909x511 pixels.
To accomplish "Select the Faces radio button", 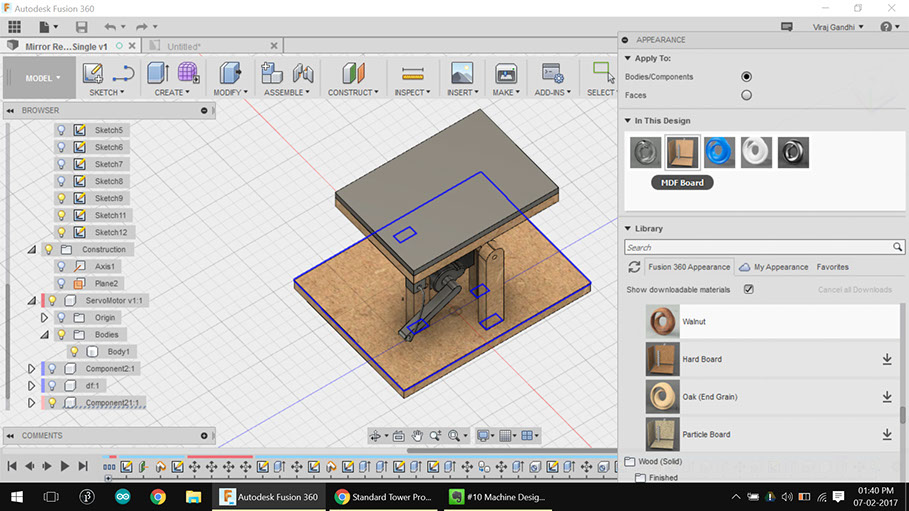I will click(746, 95).
